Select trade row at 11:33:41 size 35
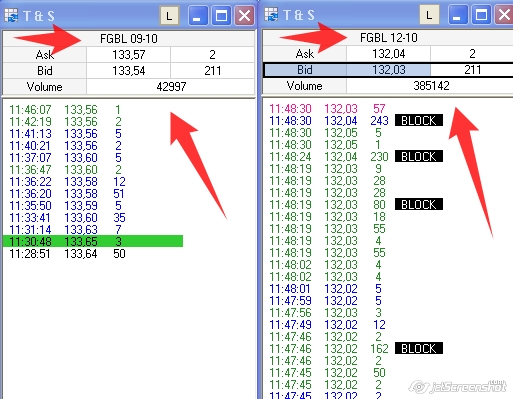The image size is (513, 399). tap(67, 218)
